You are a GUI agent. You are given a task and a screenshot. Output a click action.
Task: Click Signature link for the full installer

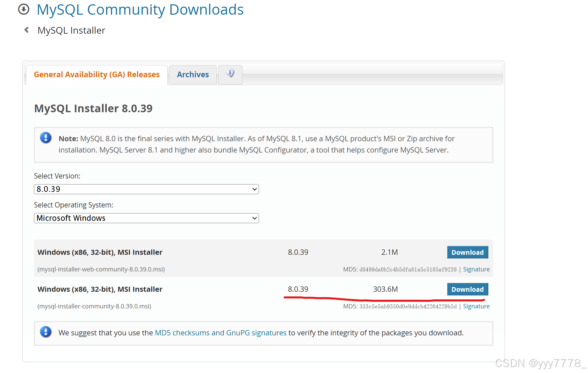tap(476, 306)
